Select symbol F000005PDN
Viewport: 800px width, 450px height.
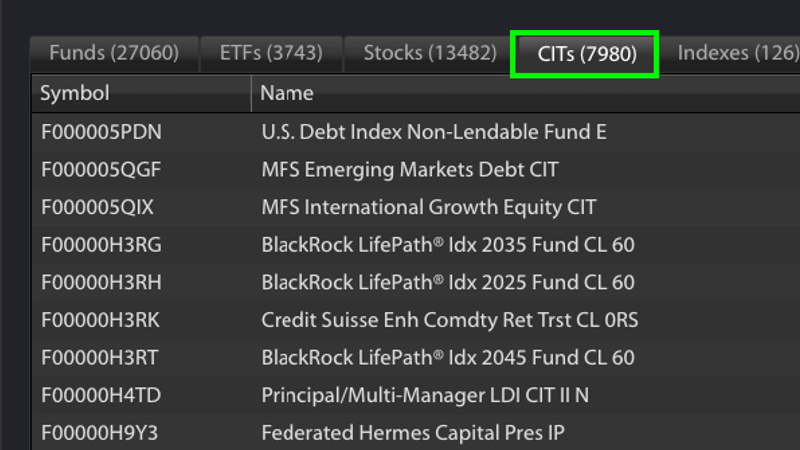pos(102,132)
